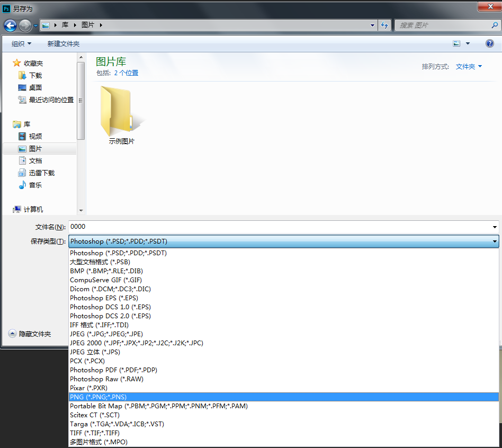
Task: Choose IFF 格式 option
Action: [284, 325]
